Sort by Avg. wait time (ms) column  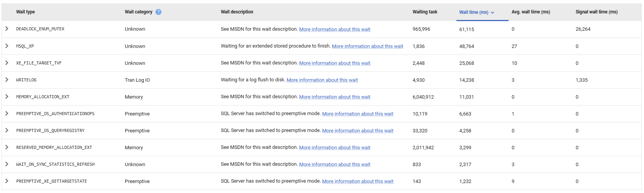pyautogui.click(x=530, y=12)
